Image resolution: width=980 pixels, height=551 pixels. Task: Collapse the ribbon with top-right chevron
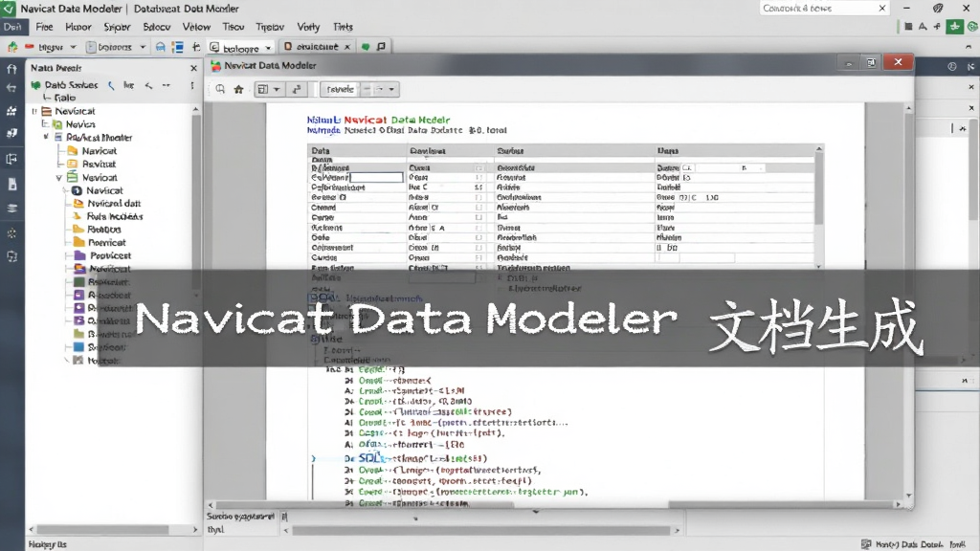coord(969,47)
